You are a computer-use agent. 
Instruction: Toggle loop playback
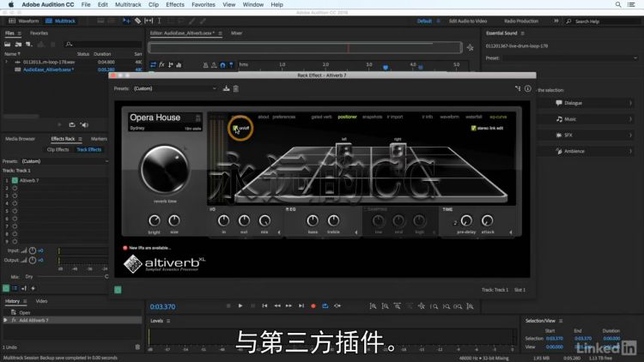(325, 305)
